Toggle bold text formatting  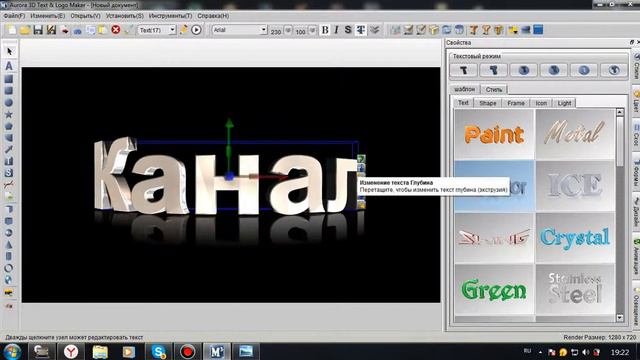point(325,30)
